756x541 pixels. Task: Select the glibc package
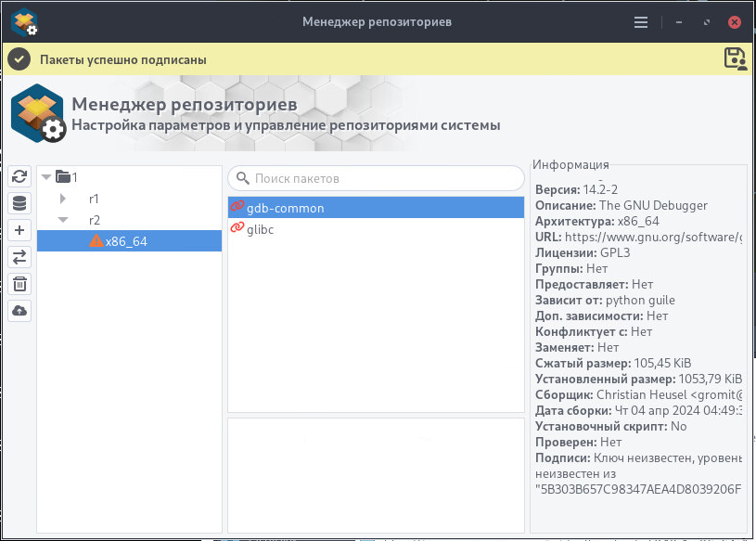[x=376, y=229]
